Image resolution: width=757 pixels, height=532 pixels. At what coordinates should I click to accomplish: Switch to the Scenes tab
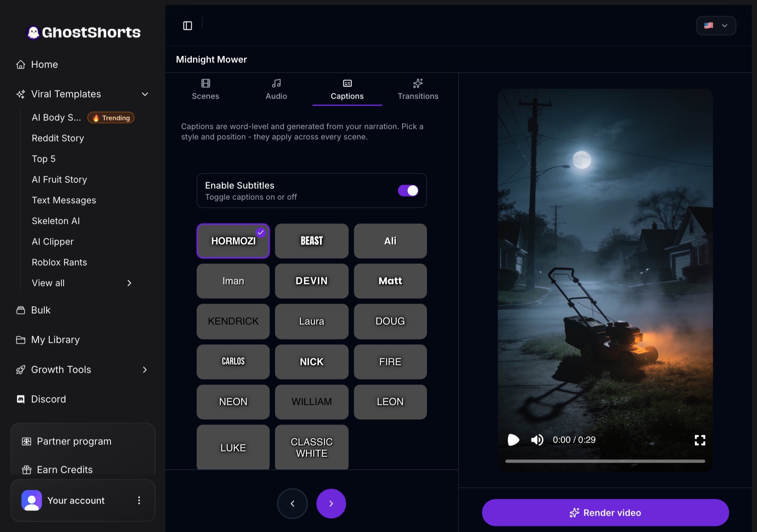tap(206, 89)
